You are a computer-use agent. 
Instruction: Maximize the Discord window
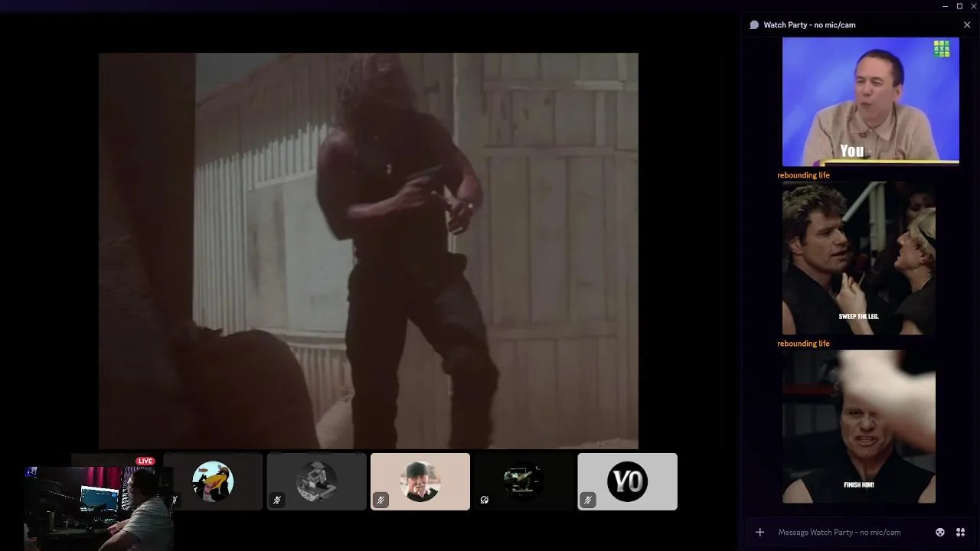pos(959,6)
